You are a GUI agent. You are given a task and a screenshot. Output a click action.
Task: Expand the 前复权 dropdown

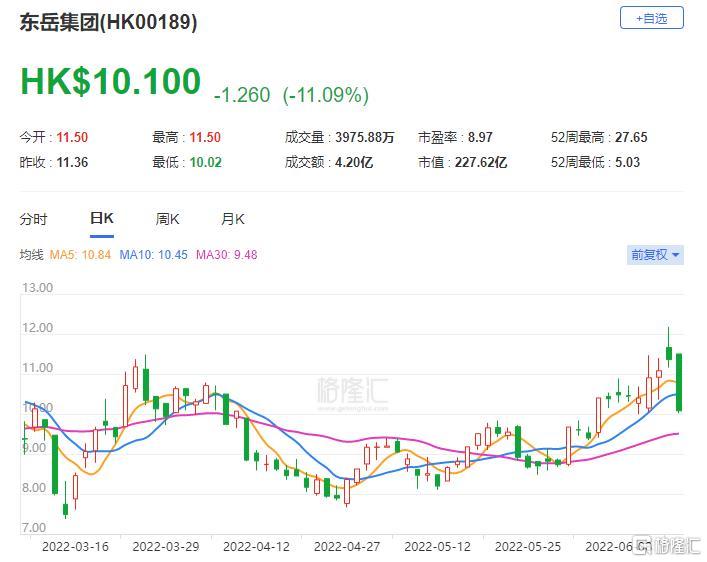pos(655,255)
